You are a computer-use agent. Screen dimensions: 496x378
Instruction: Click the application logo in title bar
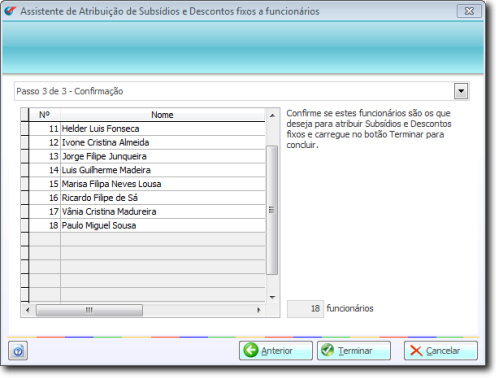[10, 11]
